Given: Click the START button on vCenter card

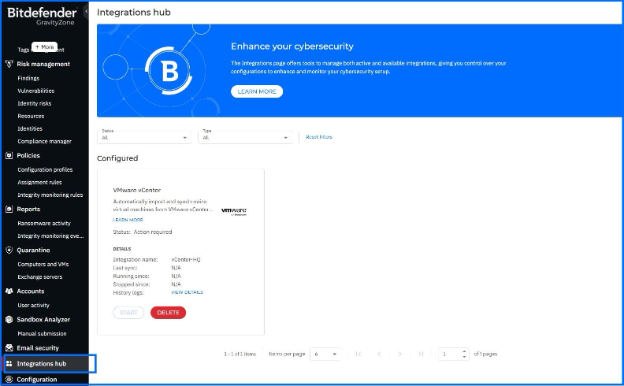Looking at the screenshot, I should point(128,312).
